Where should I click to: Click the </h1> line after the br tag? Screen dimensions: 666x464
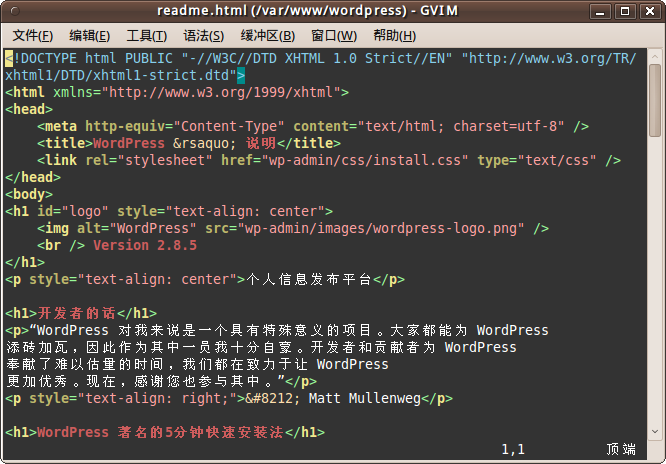coord(25,262)
